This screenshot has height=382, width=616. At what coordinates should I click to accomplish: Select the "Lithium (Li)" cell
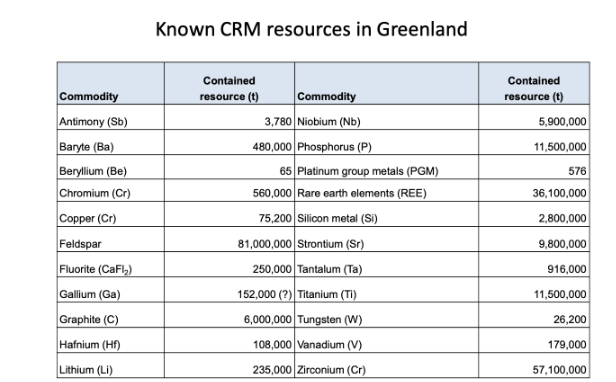tap(111, 365)
